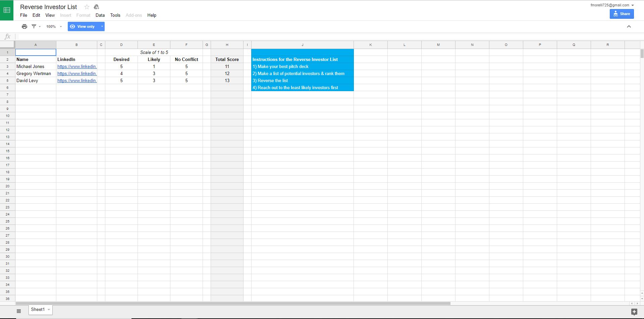Select the No Conflict header cell
644x319 pixels.
[186, 59]
